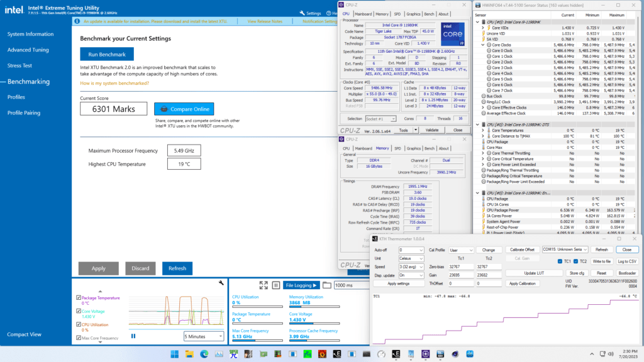Click the Run Benchmark button
Screen dimensions: 644x362
tap(107, 54)
